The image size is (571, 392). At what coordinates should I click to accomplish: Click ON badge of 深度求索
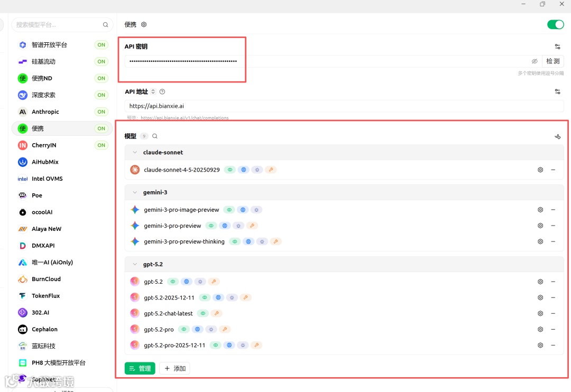[101, 95]
